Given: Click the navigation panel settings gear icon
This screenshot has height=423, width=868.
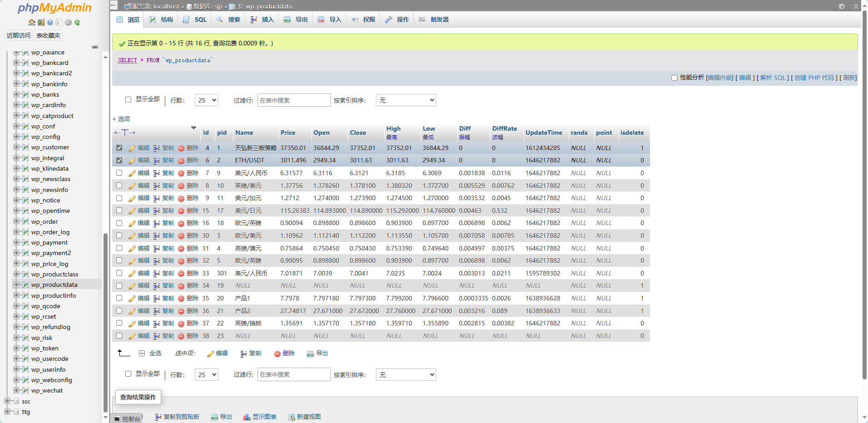Looking at the screenshot, I should point(68,22).
